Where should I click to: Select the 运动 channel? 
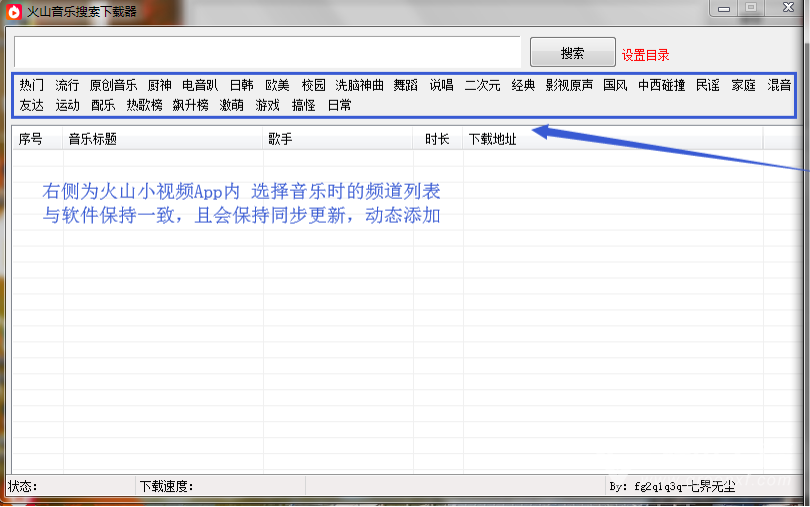[68, 105]
